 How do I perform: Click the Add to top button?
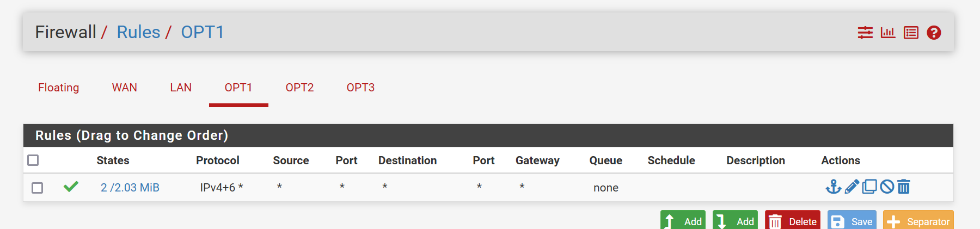(x=683, y=220)
